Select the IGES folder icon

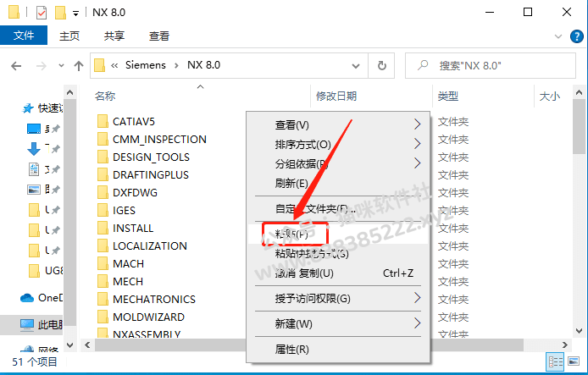103,210
